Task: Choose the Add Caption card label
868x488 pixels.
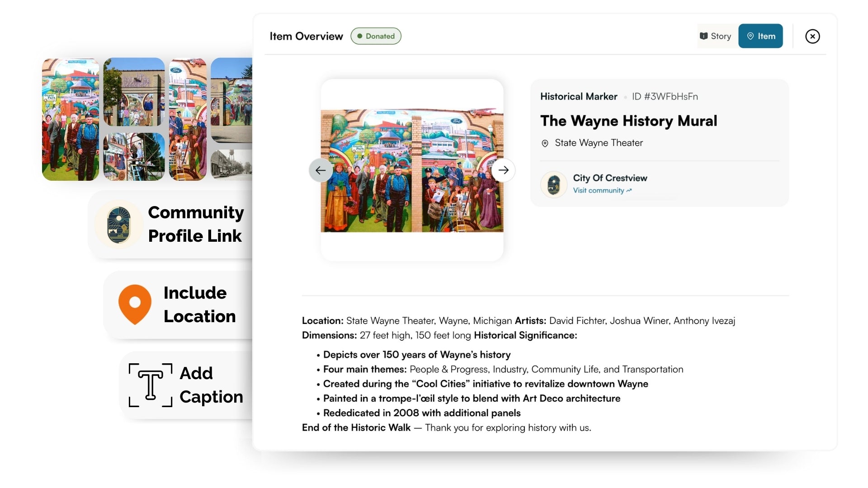Action: click(x=211, y=385)
